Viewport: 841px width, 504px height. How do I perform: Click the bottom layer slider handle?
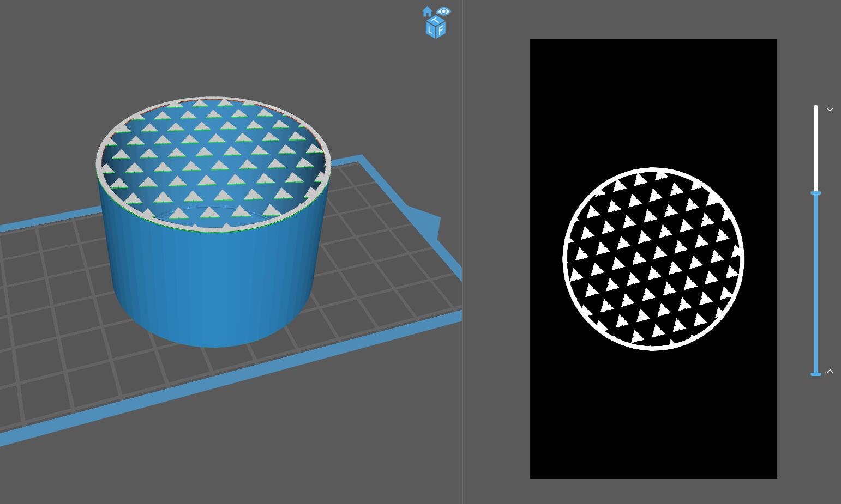[816, 374]
